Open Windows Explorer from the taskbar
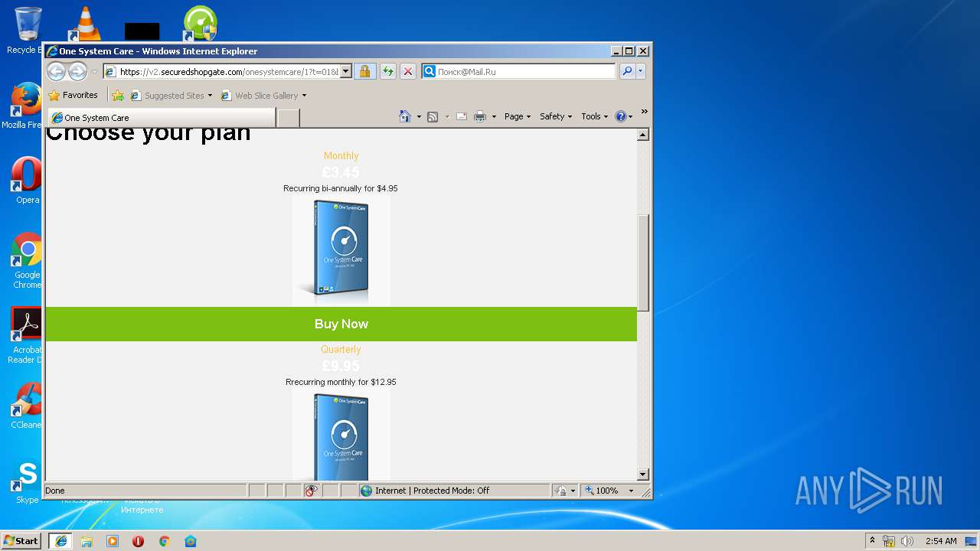980x551 pixels. pyautogui.click(x=87, y=541)
